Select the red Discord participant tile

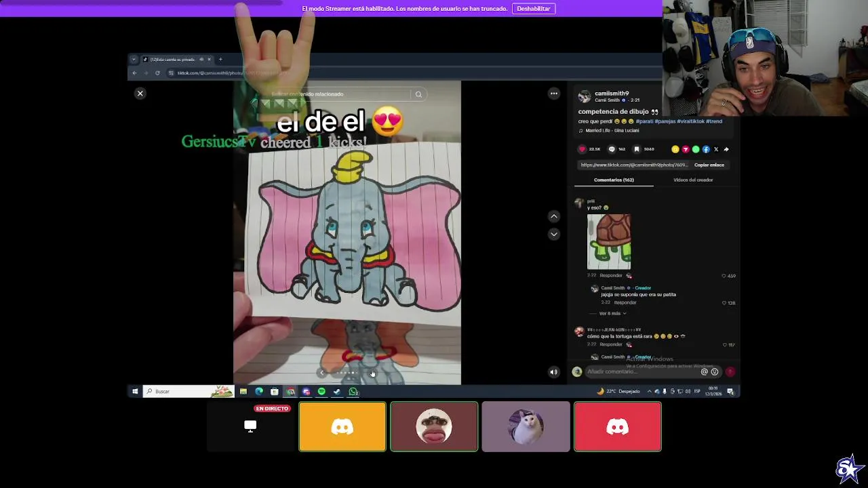[618, 426]
